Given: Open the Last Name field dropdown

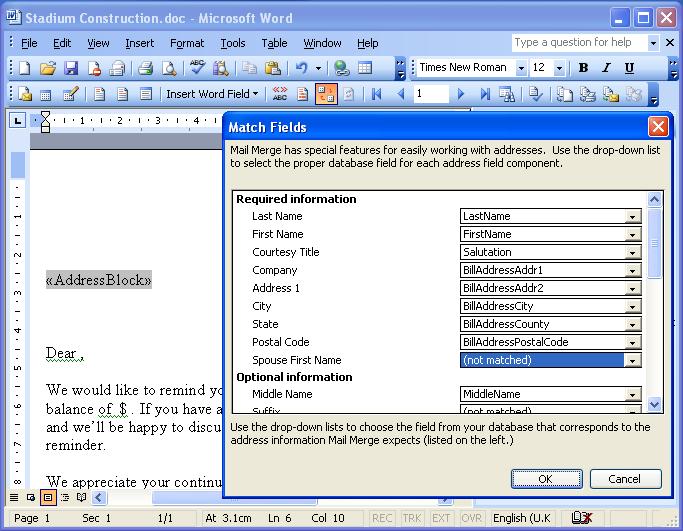Looking at the screenshot, I should pyautogui.click(x=633, y=216).
